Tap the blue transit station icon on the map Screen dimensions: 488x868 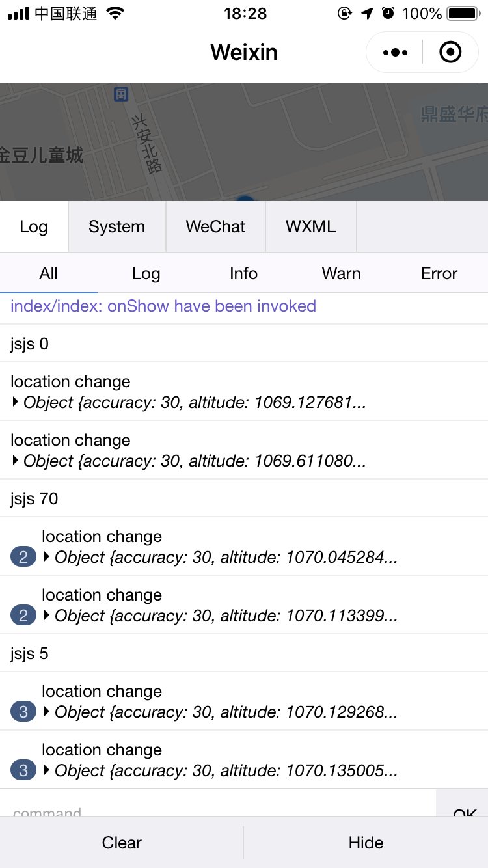(121, 94)
